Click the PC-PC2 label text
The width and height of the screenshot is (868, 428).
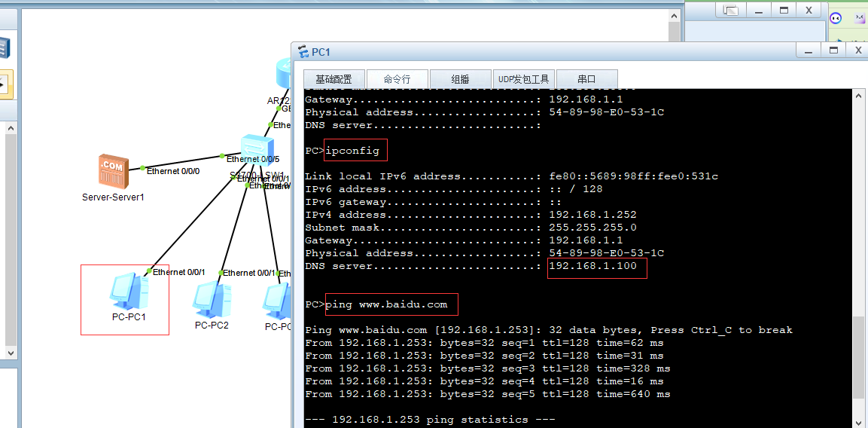click(212, 325)
